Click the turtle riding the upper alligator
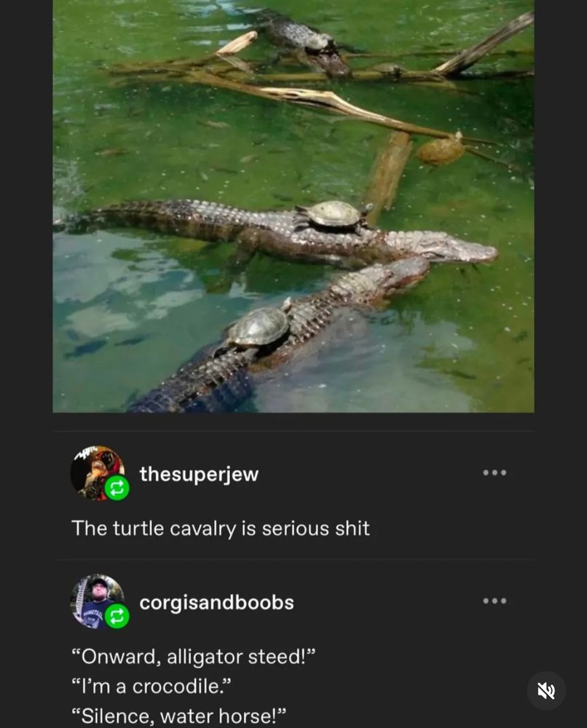587x728 pixels. coord(333,215)
